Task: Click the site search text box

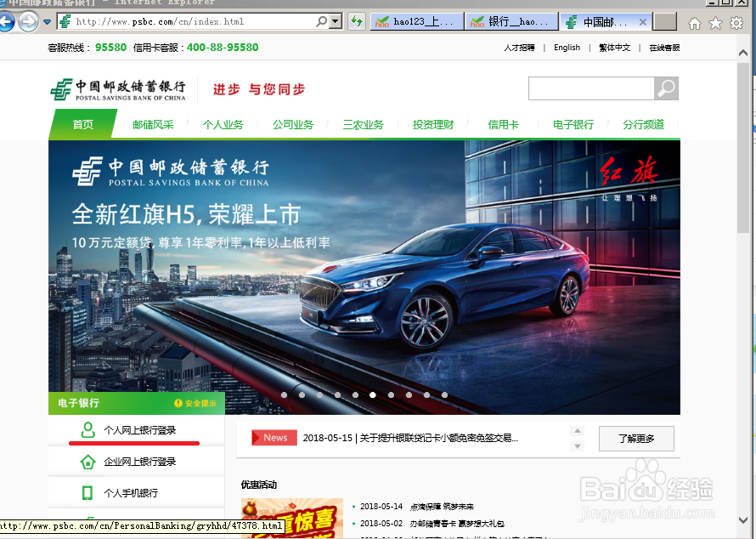Action: tap(591, 88)
